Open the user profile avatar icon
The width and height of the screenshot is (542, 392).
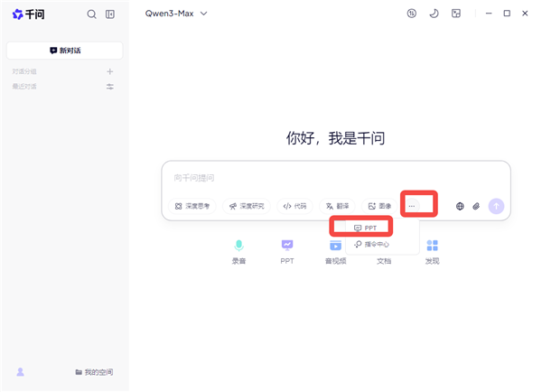[x=21, y=372]
